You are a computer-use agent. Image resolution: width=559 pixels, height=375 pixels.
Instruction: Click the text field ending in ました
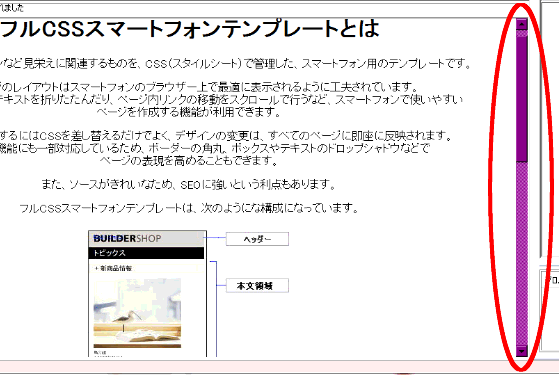[x=264, y=8]
